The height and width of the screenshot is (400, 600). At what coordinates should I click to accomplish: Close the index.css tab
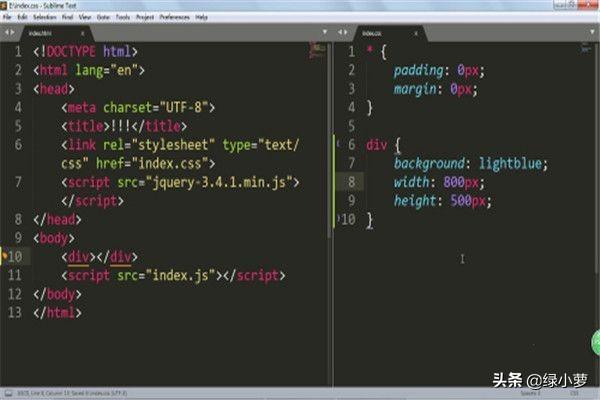point(416,34)
